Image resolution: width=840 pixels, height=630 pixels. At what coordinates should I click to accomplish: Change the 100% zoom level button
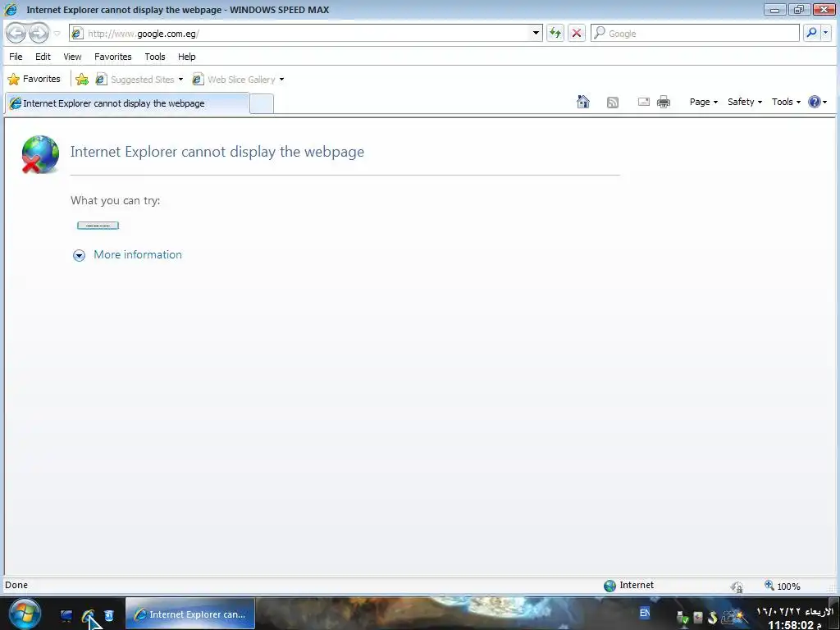point(783,586)
